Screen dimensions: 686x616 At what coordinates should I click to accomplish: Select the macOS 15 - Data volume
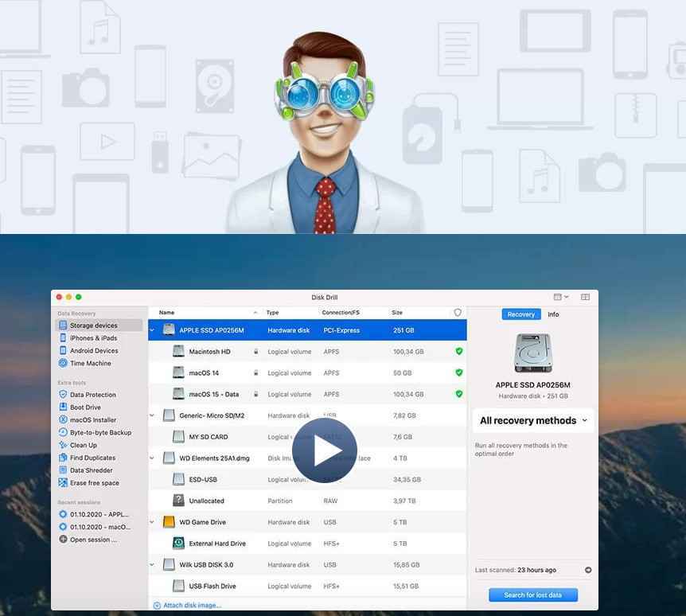[x=307, y=394]
